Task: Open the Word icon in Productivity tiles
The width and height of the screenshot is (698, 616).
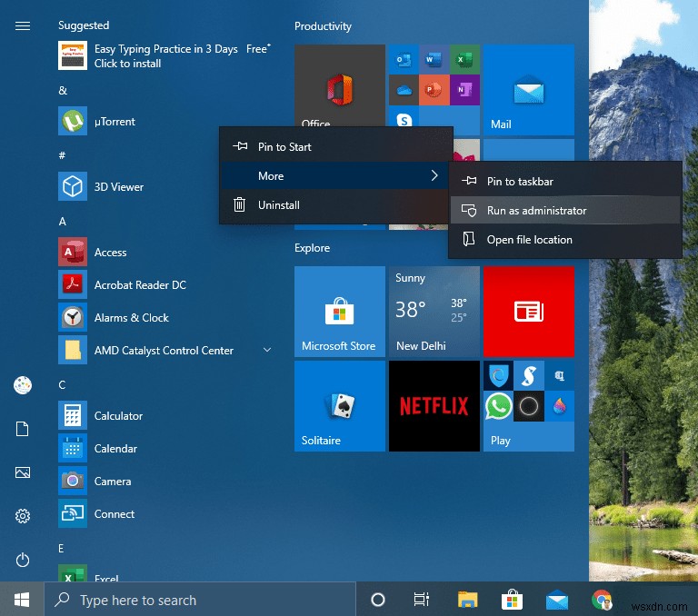Action: tap(434, 59)
